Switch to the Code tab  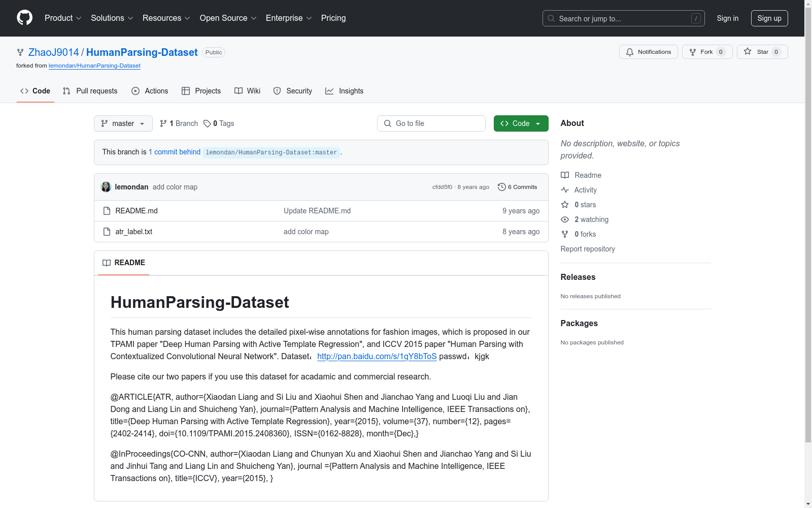(35, 91)
